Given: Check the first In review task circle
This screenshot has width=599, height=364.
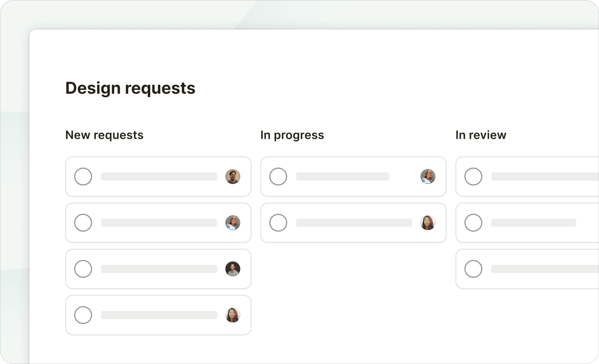Looking at the screenshot, I should (473, 176).
